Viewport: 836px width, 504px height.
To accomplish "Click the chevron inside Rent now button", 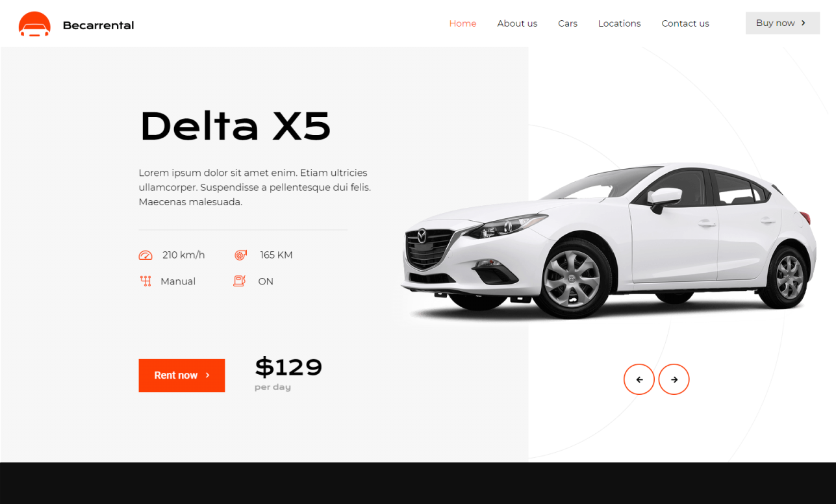I will [x=207, y=375].
